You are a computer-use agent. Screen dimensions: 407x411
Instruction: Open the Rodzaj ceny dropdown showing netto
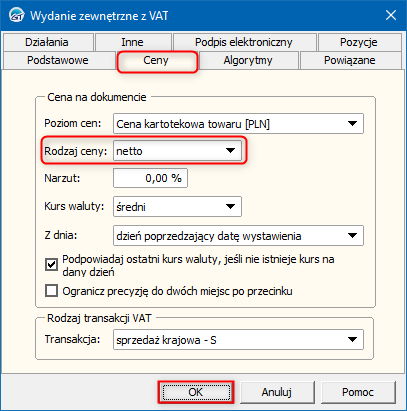pos(177,151)
